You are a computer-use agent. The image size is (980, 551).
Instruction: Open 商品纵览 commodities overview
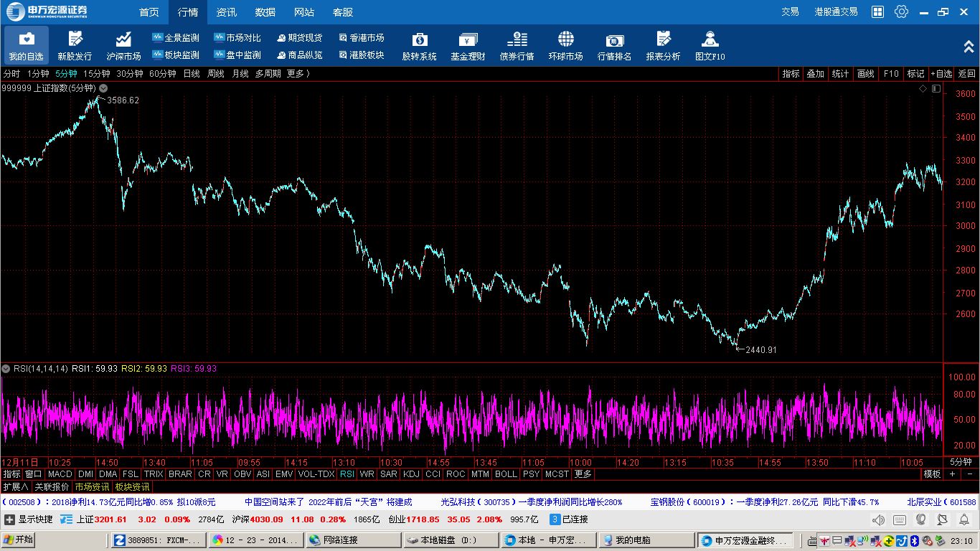pos(299,55)
